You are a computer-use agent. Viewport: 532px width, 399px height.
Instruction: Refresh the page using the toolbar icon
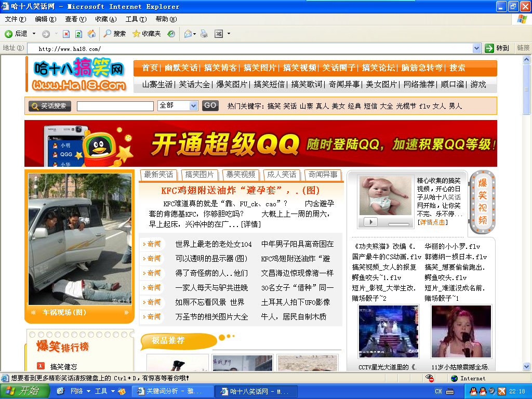(78, 34)
